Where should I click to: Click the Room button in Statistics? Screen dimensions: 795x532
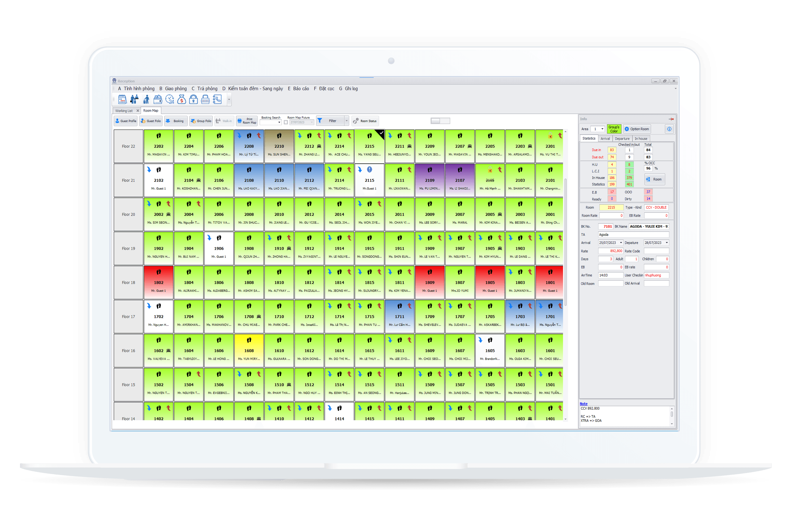(x=654, y=179)
